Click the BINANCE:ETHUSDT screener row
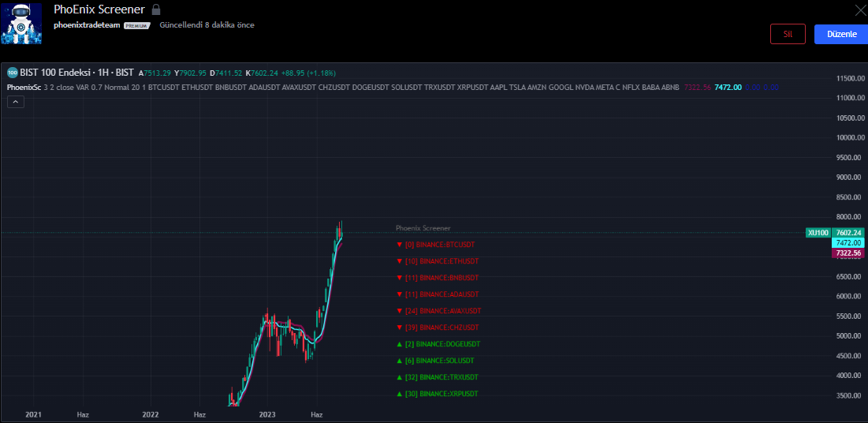Image resolution: width=868 pixels, height=423 pixels. 441,261
